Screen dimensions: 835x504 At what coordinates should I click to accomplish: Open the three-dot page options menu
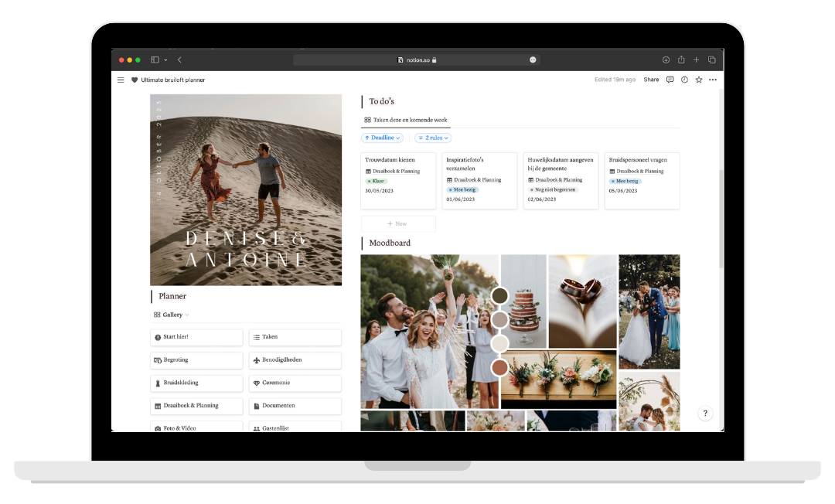point(713,80)
